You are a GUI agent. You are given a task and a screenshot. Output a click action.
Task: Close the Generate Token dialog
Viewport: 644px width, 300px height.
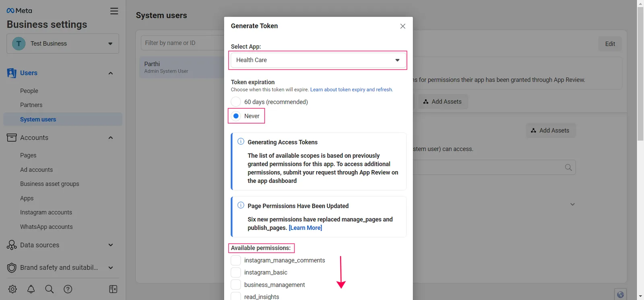(x=402, y=26)
